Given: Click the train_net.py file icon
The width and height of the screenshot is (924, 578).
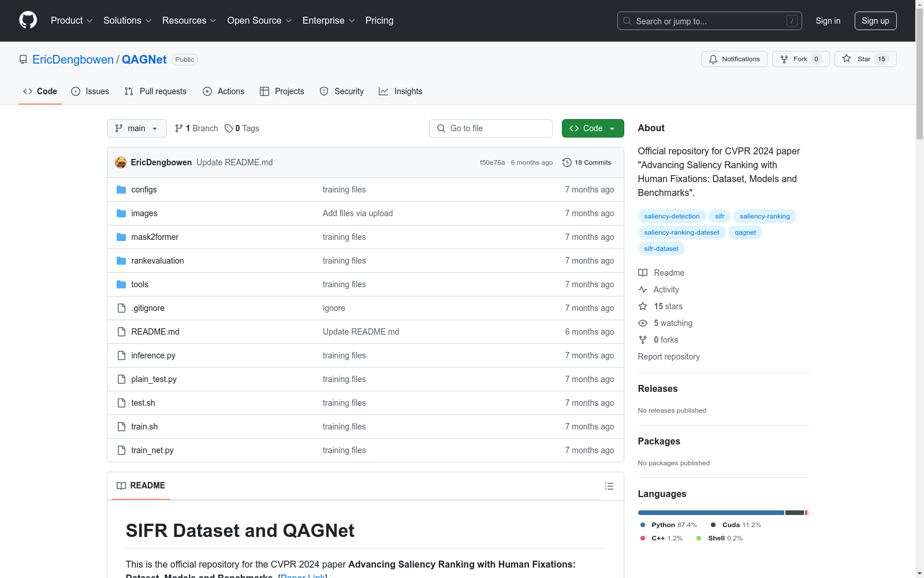Looking at the screenshot, I should tap(121, 450).
